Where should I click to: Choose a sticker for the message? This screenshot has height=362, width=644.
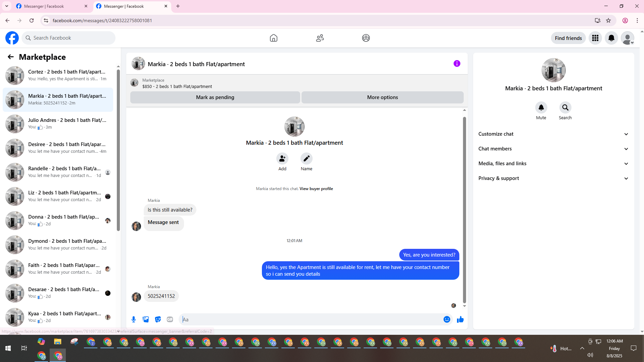pos(158,319)
